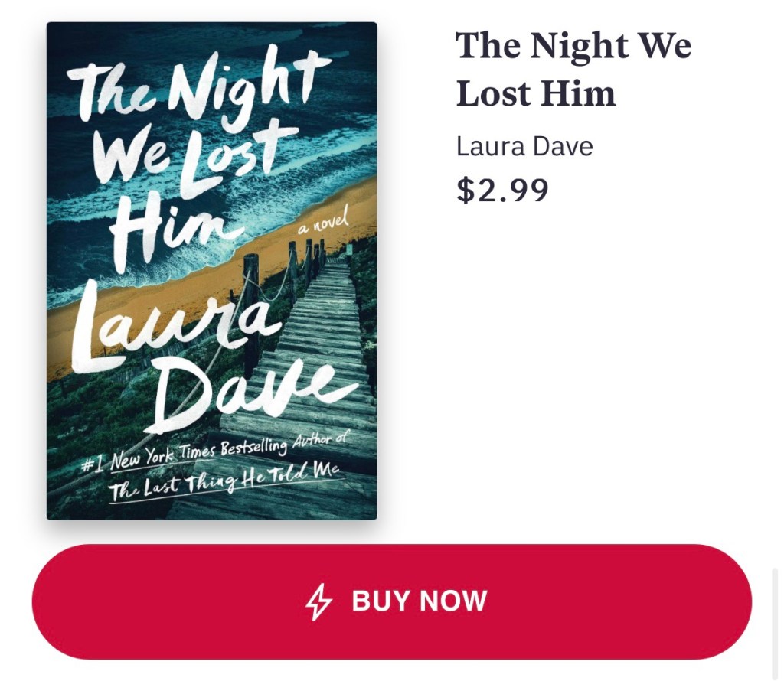
Task: Click the 'a novel' text on the cover
Action: (x=322, y=224)
